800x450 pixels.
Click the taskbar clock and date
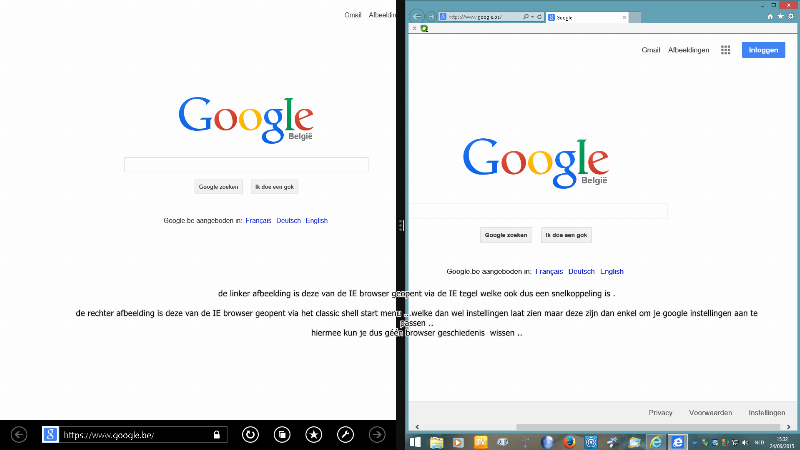(782, 442)
